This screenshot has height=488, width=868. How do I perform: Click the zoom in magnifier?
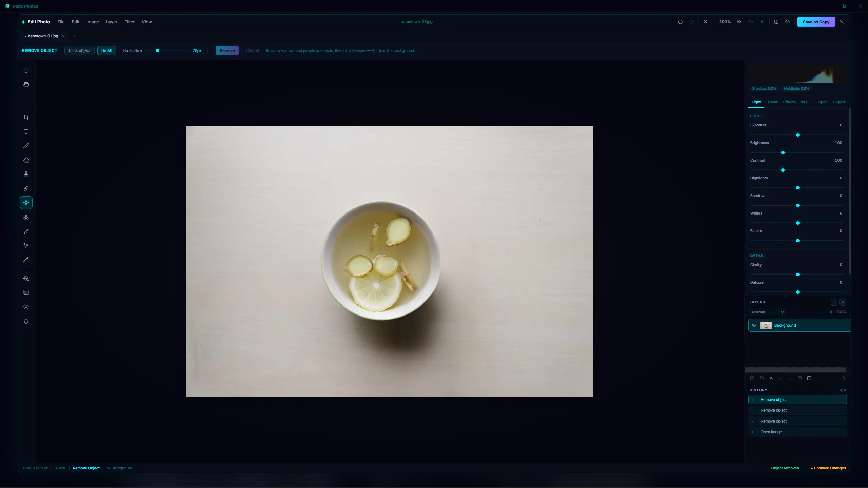click(739, 22)
